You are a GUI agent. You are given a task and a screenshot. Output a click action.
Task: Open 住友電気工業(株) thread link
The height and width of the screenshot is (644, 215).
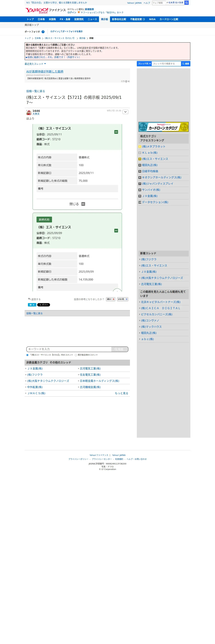click(x=90, y=375)
